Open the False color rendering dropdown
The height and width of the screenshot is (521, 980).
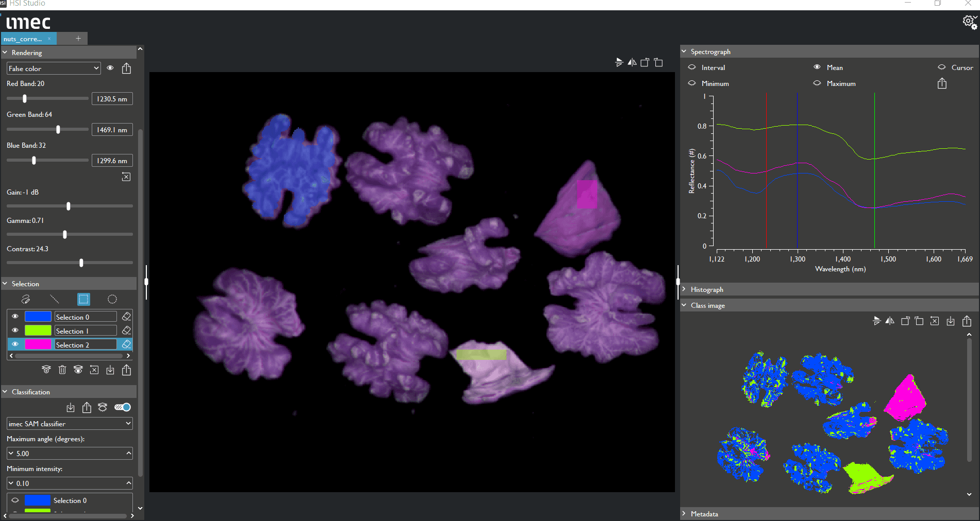click(54, 68)
